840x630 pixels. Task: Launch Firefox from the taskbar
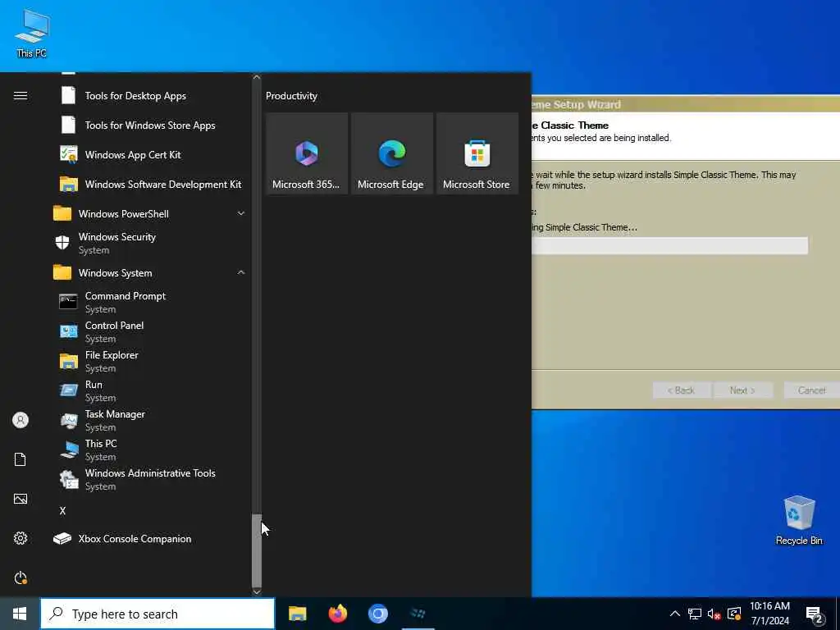coord(337,614)
